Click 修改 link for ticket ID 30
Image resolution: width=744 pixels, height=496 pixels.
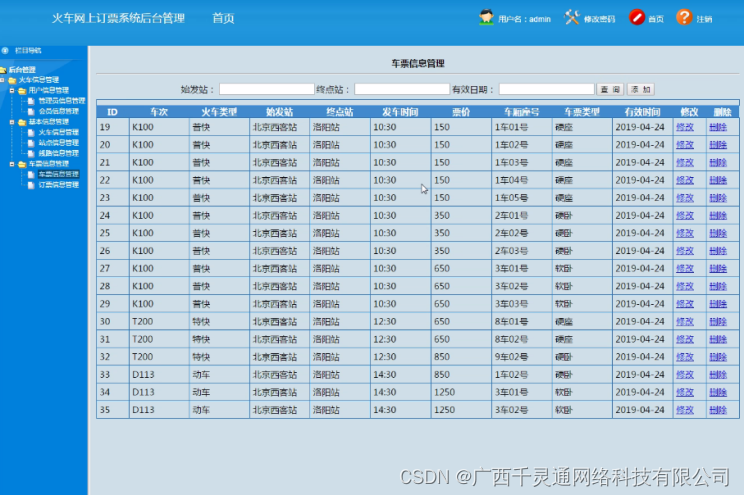[685, 322]
